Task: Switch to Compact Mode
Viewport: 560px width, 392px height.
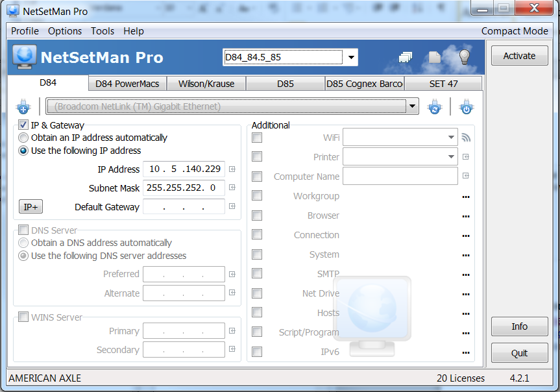Action: [515, 31]
